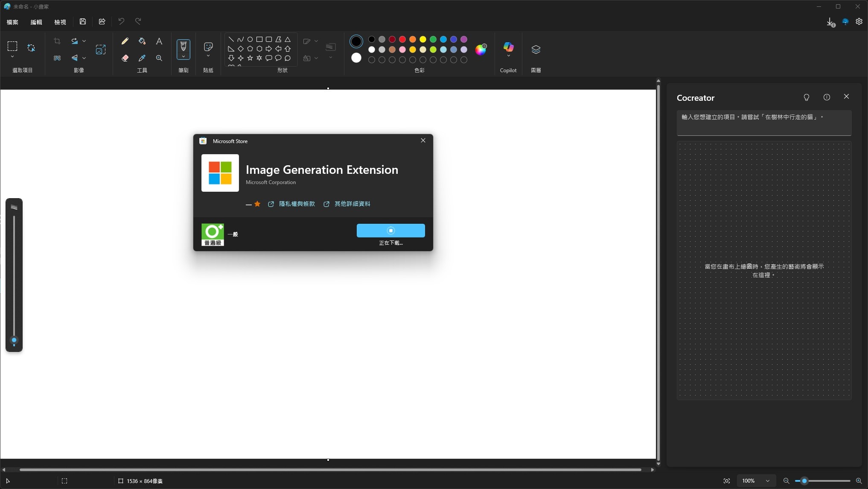Click the Copilot icon
The image size is (868, 489).
[x=508, y=47]
